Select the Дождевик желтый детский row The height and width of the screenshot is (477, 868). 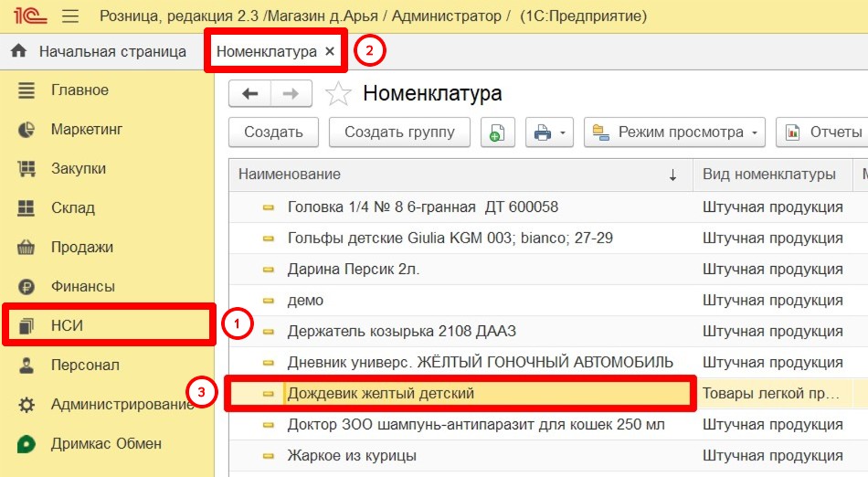click(460, 394)
